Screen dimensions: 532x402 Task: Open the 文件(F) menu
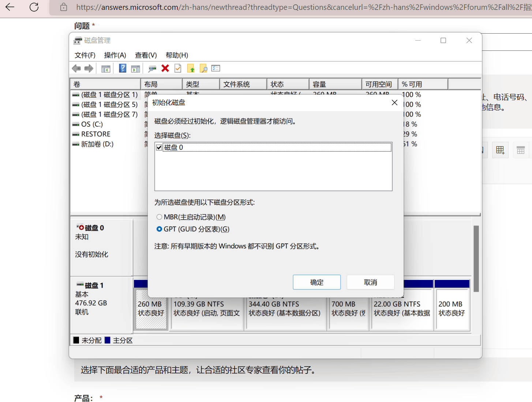(x=85, y=55)
